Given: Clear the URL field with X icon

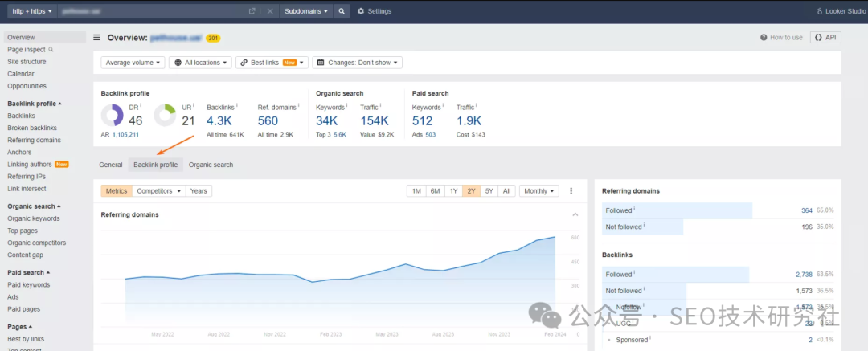Looking at the screenshot, I should pos(269,11).
